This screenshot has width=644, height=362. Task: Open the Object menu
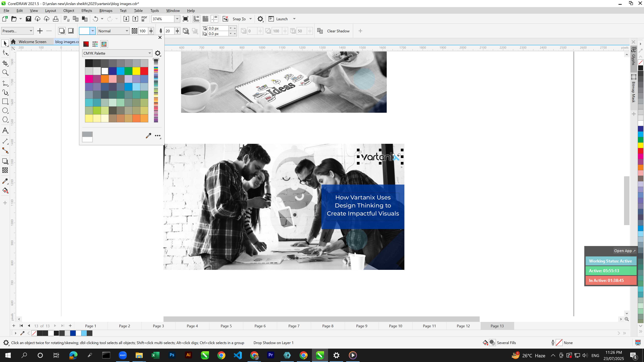click(x=69, y=11)
